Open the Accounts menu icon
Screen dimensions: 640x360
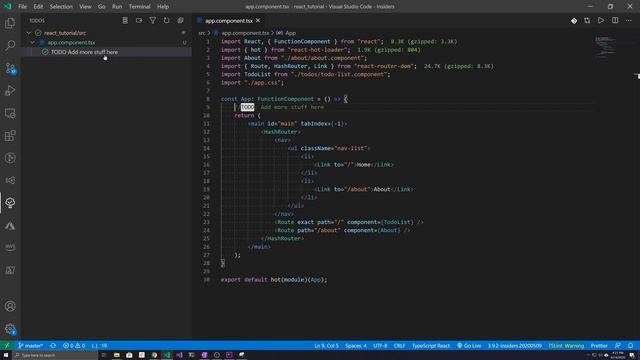(10, 306)
